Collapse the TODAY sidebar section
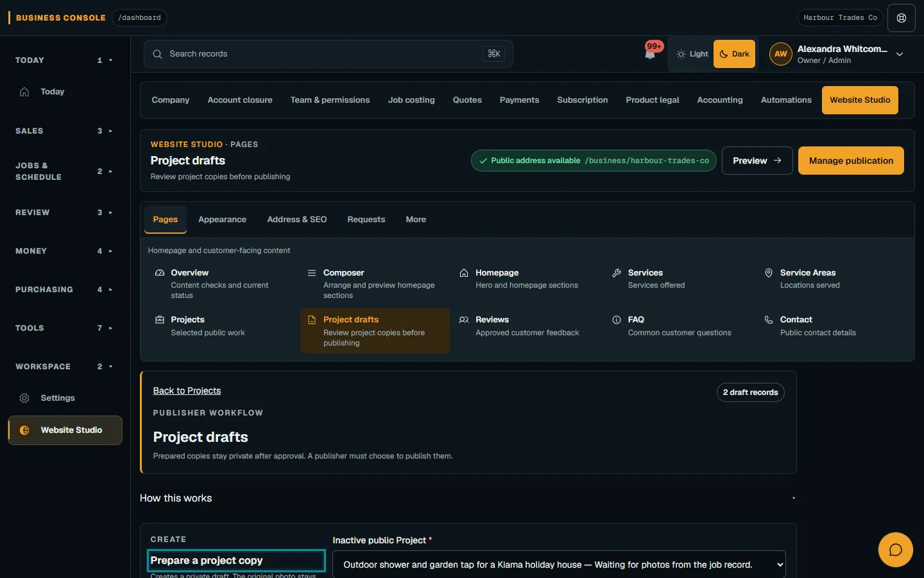The width and height of the screenshot is (924, 578). coord(64,60)
